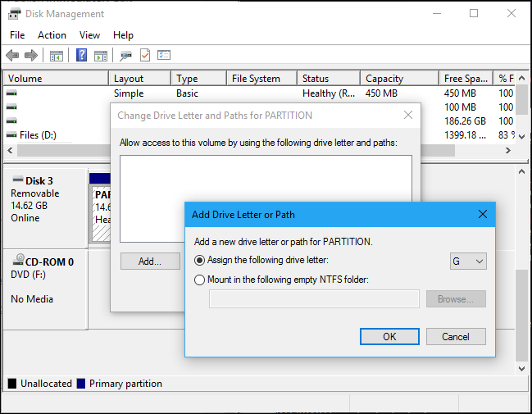Click OK in Add Drive Letter dialog
This screenshot has height=414, width=532.
389,336
